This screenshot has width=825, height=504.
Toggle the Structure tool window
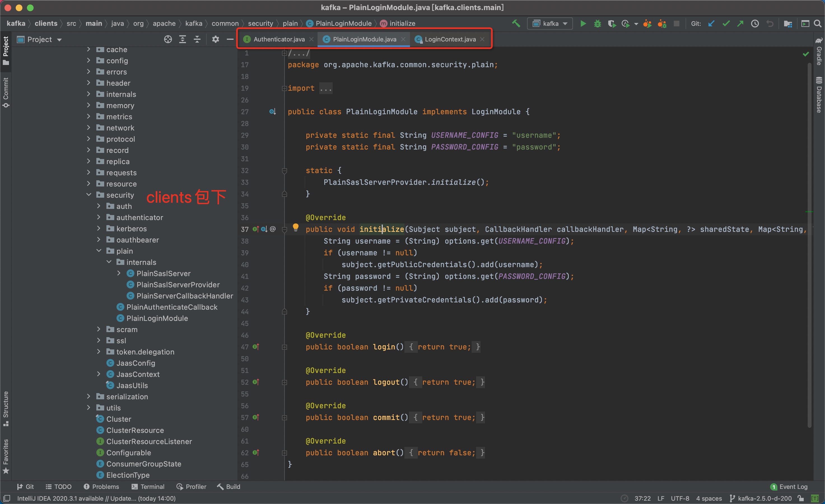click(6, 408)
